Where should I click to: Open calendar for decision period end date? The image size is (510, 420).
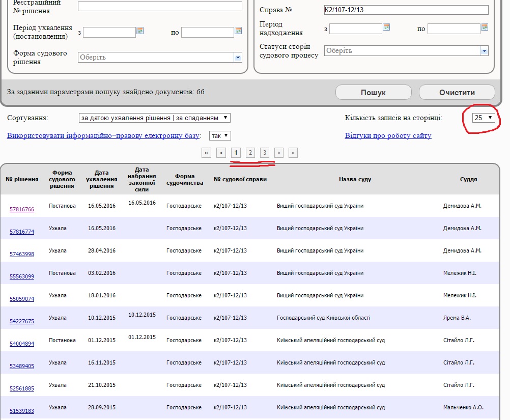(238, 31)
